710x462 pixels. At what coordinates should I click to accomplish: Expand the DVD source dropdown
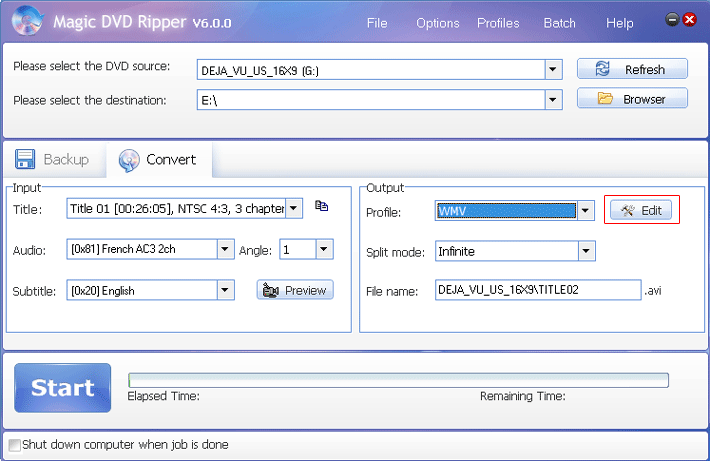tap(553, 70)
